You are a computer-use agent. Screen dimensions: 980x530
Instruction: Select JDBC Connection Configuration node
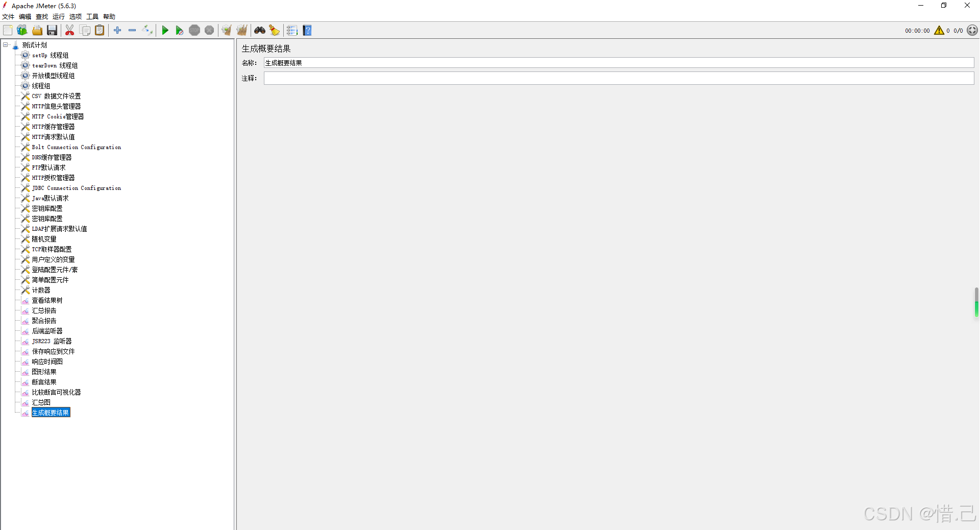(77, 188)
